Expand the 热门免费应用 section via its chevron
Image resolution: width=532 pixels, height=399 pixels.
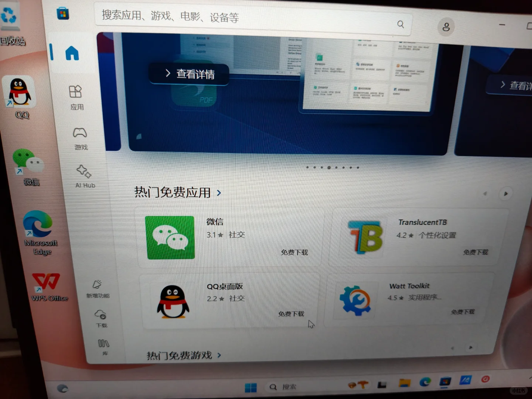point(219,193)
